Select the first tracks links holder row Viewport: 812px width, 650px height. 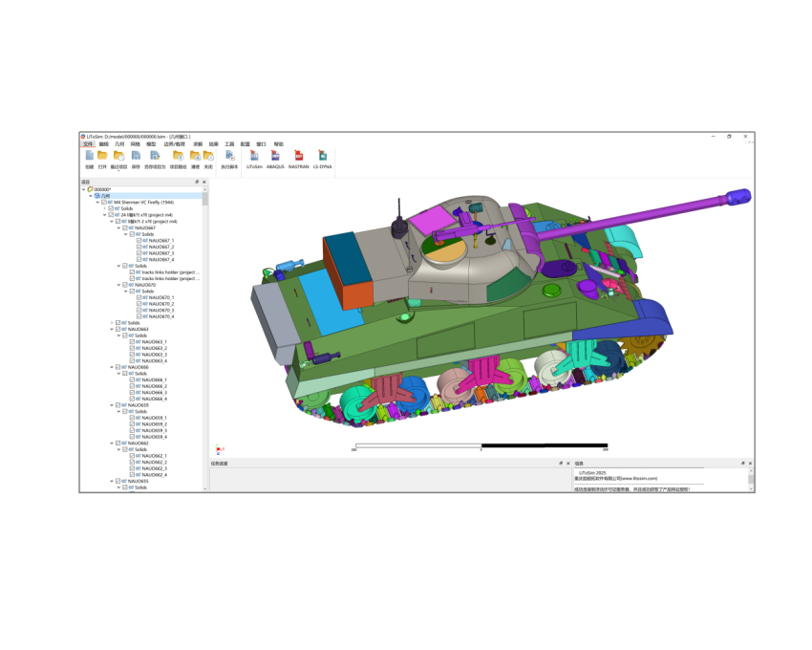[164, 272]
